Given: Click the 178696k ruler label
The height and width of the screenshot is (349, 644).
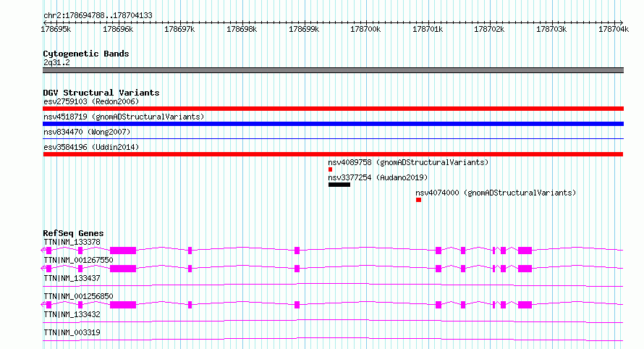Looking at the screenshot, I should click(118, 29).
